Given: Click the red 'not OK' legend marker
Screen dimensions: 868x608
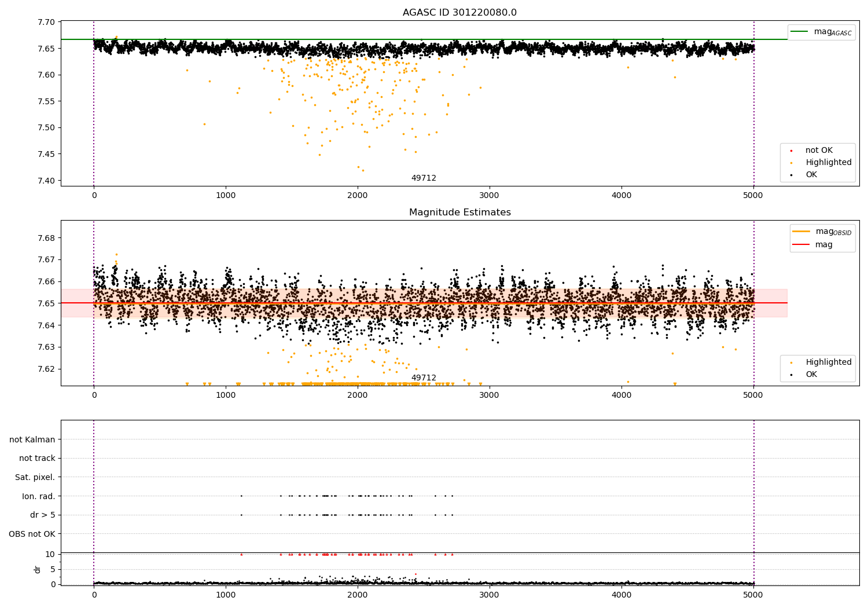Looking at the screenshot, I should (x=791, y=151).
